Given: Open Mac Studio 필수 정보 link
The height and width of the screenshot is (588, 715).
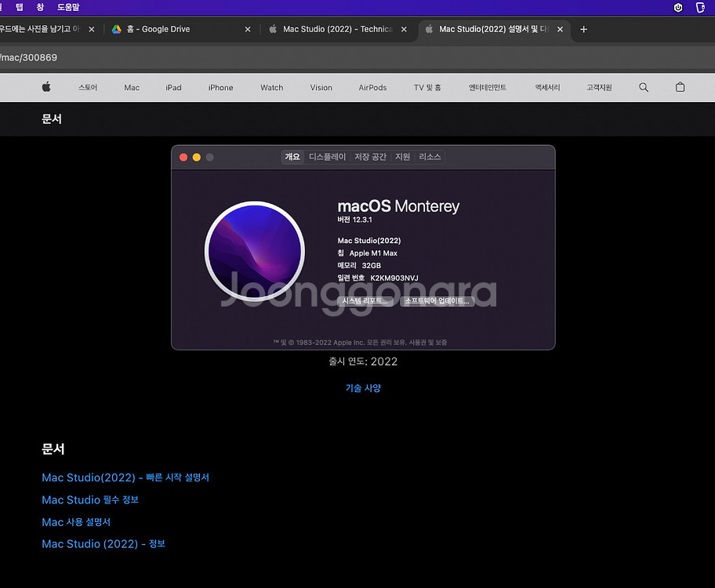Looking at the screenshot, I should 90,500.
